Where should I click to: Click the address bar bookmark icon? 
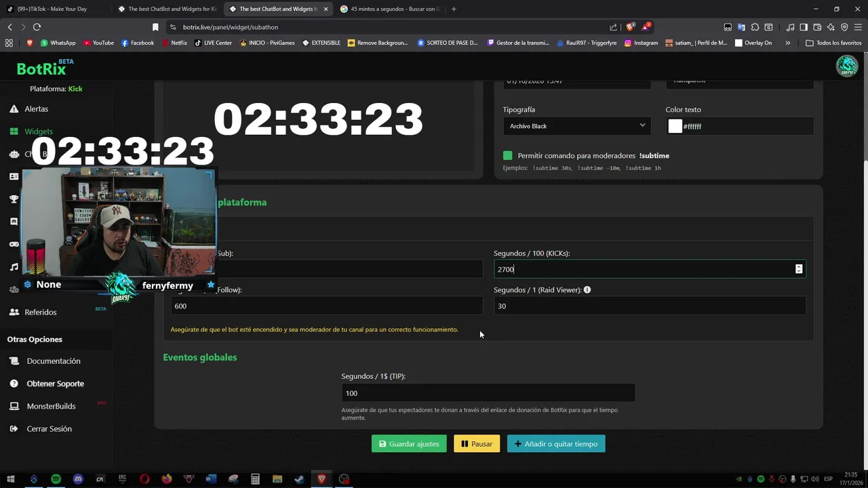(155, 27)
